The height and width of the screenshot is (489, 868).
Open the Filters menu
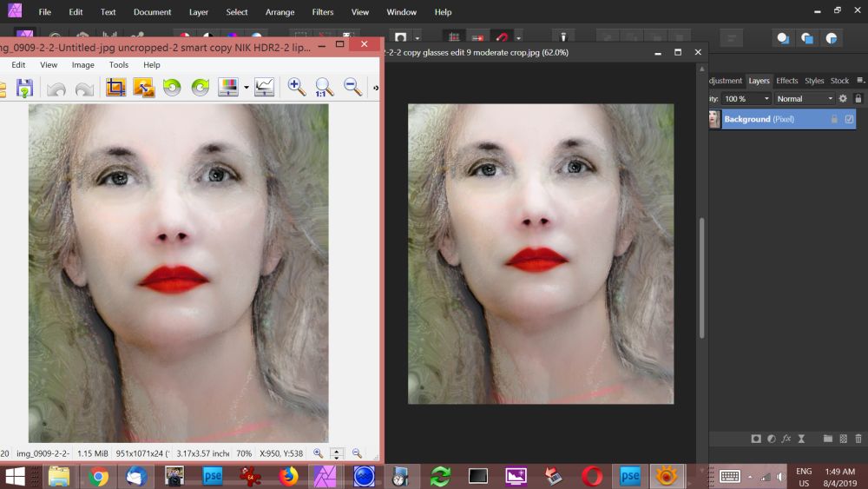(322, 12)
